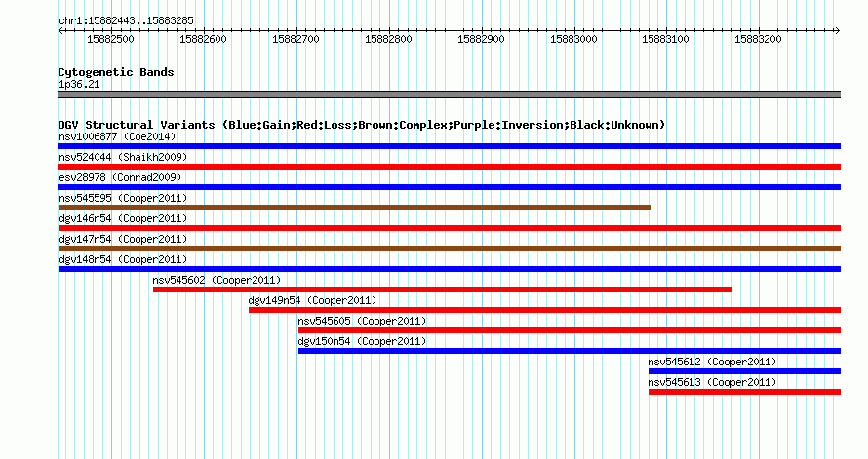868x459 pixels.
Task: Click the red nsv545602 loss bar
Action: [443, 289]
